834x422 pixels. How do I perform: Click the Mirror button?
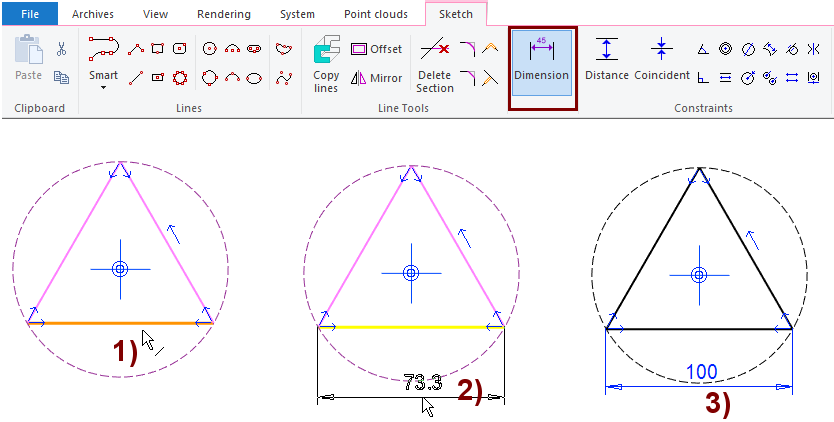click(376, 78)
